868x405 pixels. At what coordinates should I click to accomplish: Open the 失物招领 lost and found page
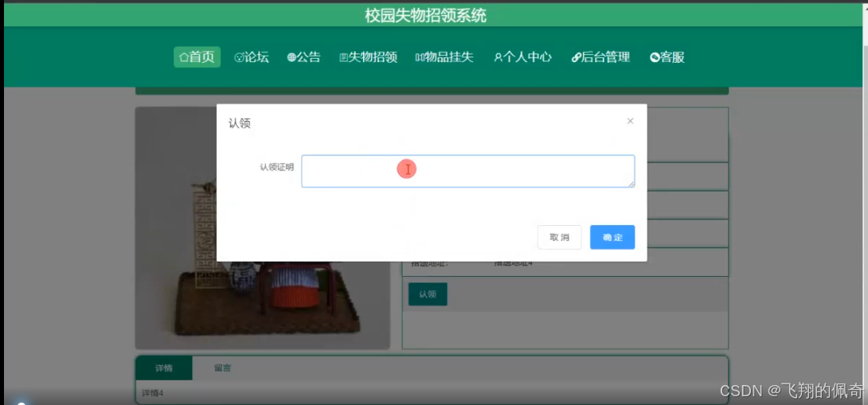368,57
